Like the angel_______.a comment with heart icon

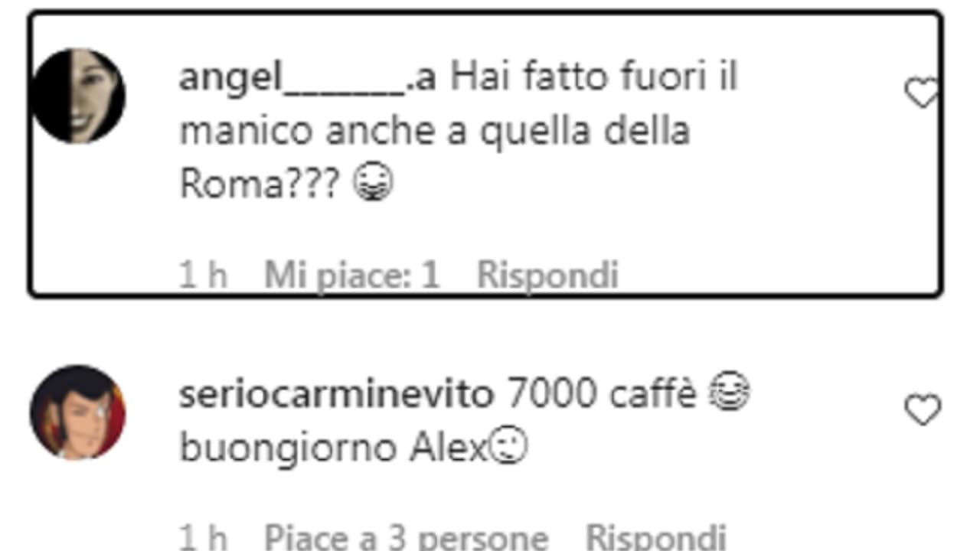pos(921,94)
